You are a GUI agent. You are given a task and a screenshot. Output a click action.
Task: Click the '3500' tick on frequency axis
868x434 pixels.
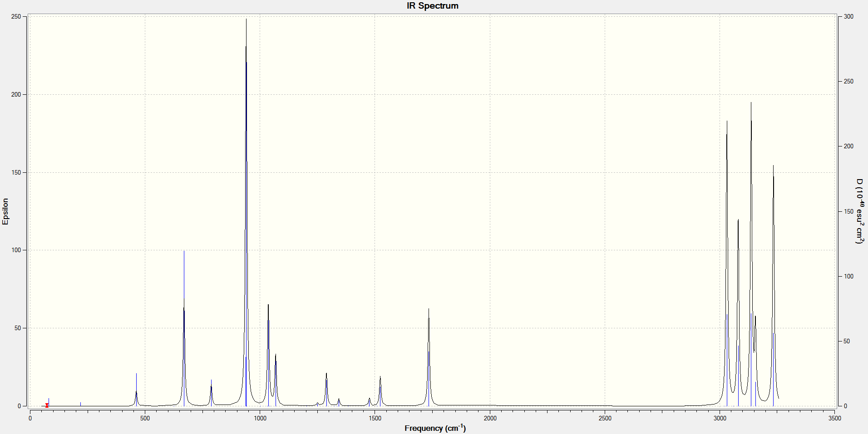point(834,418)
